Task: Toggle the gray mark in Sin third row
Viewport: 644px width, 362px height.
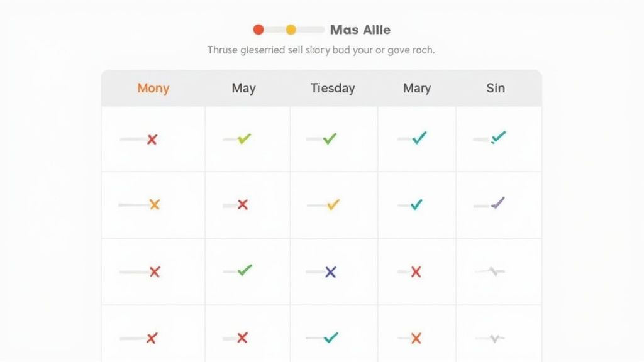Action: 496,271
